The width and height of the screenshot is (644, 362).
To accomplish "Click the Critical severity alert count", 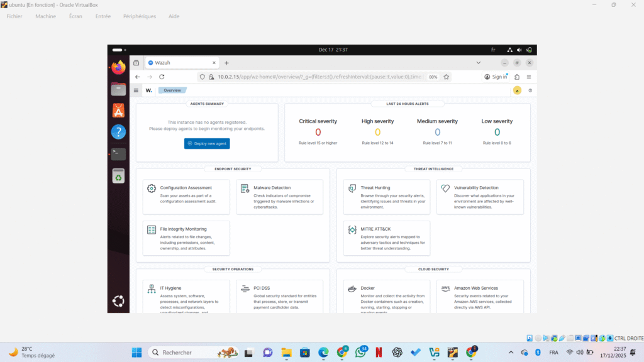I will [x=318, y=132].
